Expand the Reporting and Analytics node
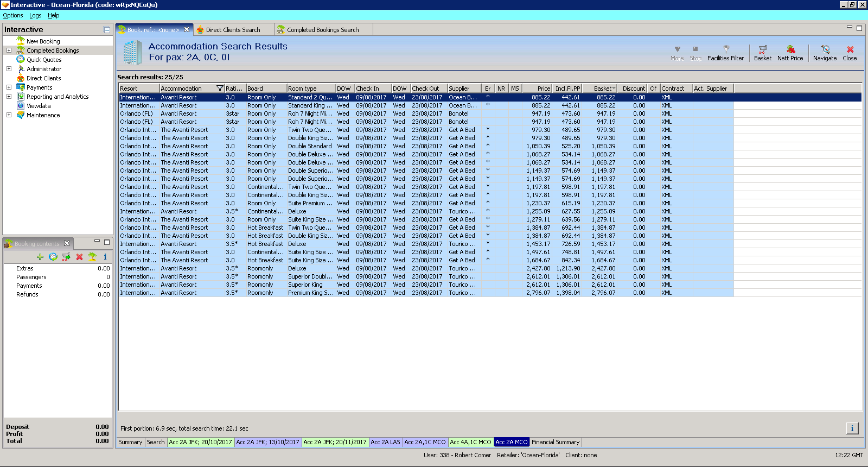The image size is (868, 467). point(9,97)
